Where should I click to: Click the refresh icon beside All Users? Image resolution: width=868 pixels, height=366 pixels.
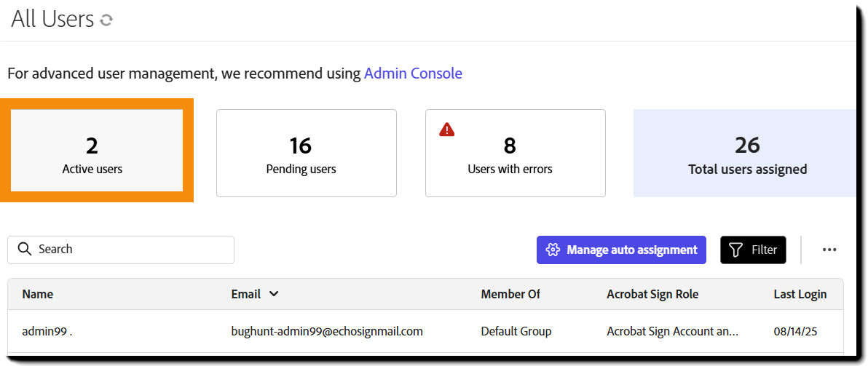tap(106, 20)
